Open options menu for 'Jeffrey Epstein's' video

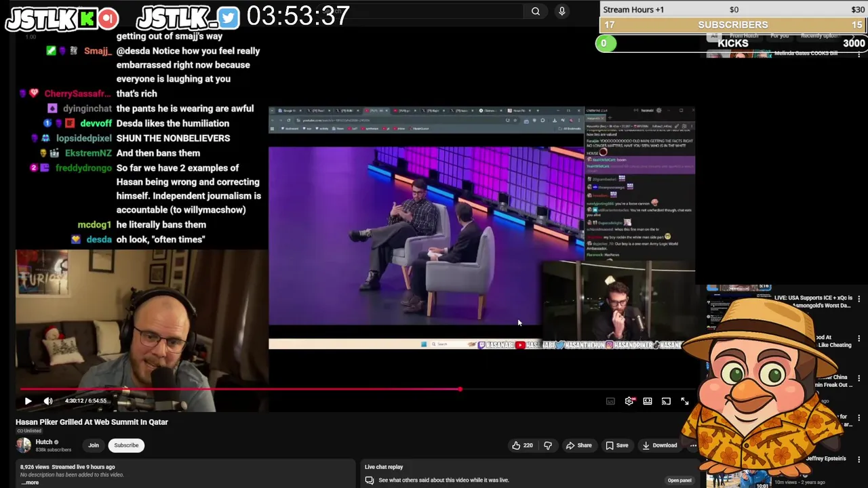pos(859,459)
